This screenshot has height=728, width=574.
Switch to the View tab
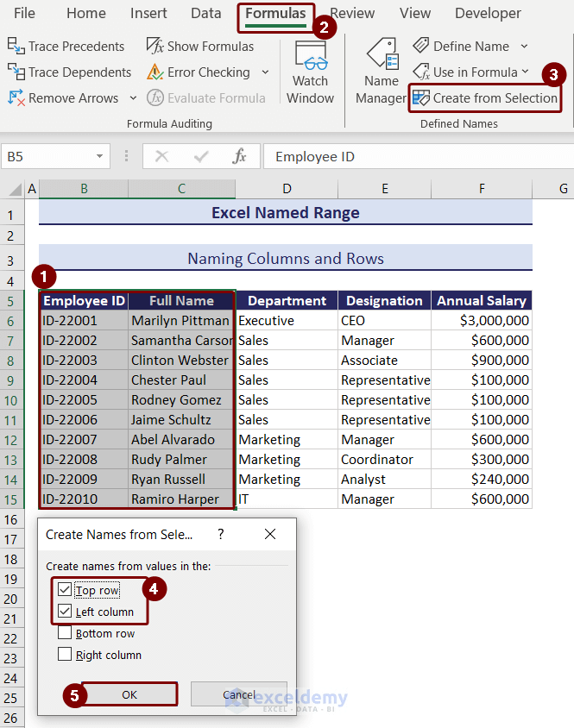[x=415, y=13]
